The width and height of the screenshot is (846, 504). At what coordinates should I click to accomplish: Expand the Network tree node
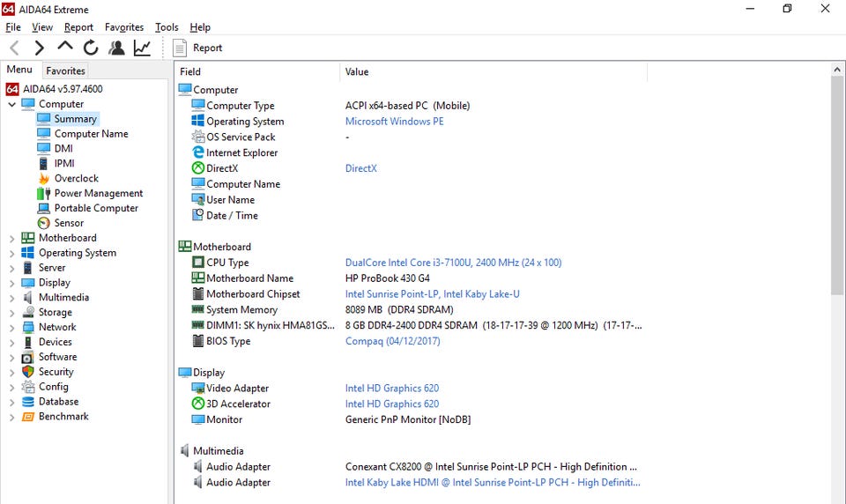point(11,327)
